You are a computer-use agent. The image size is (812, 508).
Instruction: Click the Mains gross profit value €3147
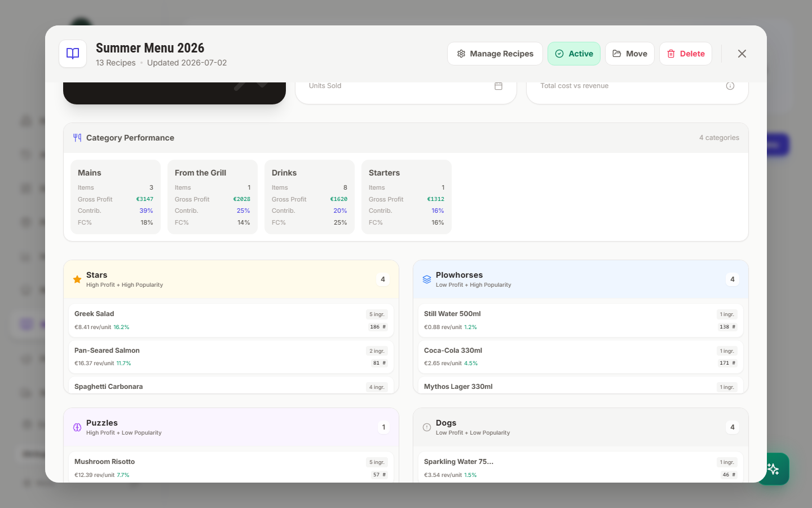[x=145, y=199]
